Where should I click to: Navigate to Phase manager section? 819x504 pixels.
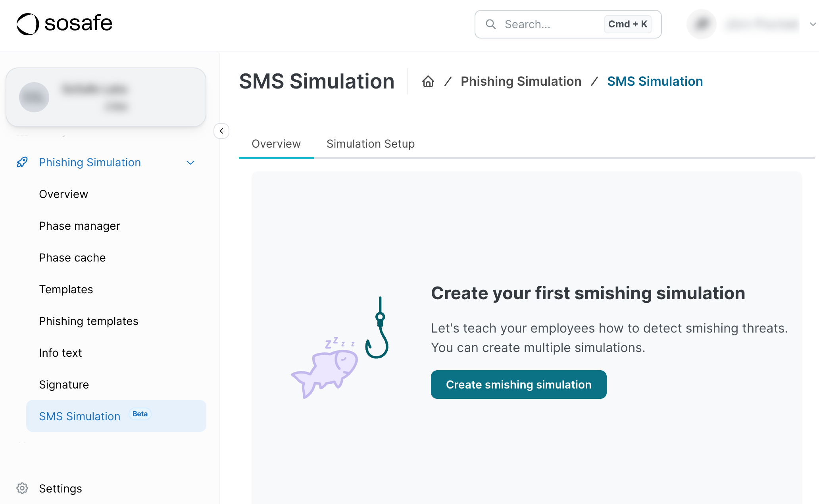[80, 225]
